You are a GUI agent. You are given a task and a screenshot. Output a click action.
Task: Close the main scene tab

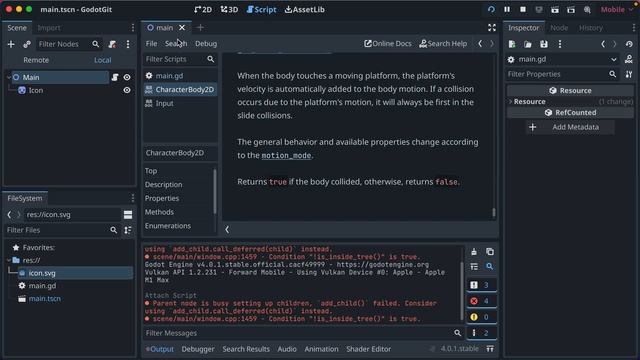[182, 28]
